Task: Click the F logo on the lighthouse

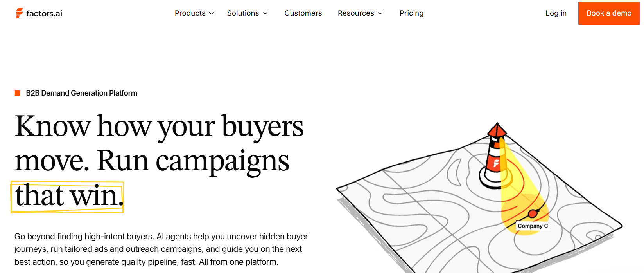Action: [496, 163]
